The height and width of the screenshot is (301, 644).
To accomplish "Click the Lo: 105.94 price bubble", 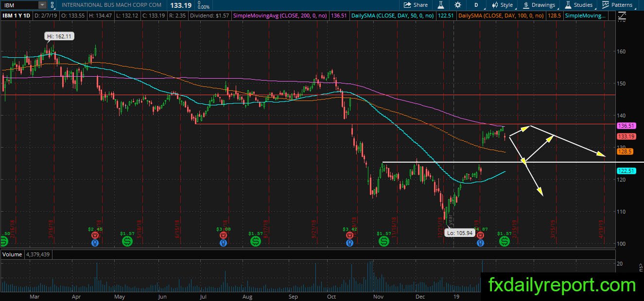I will [x=459, y=233].
